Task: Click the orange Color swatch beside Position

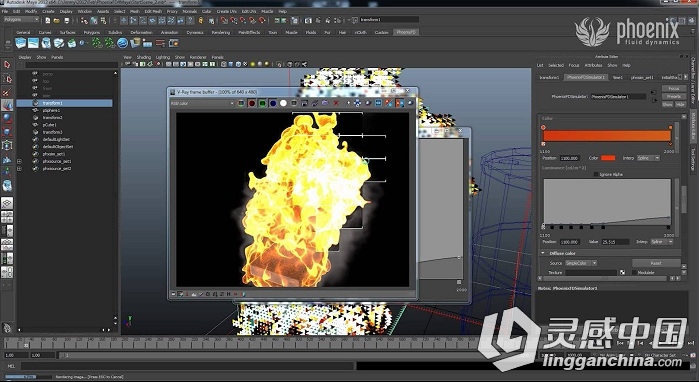Action: point(608,158)
